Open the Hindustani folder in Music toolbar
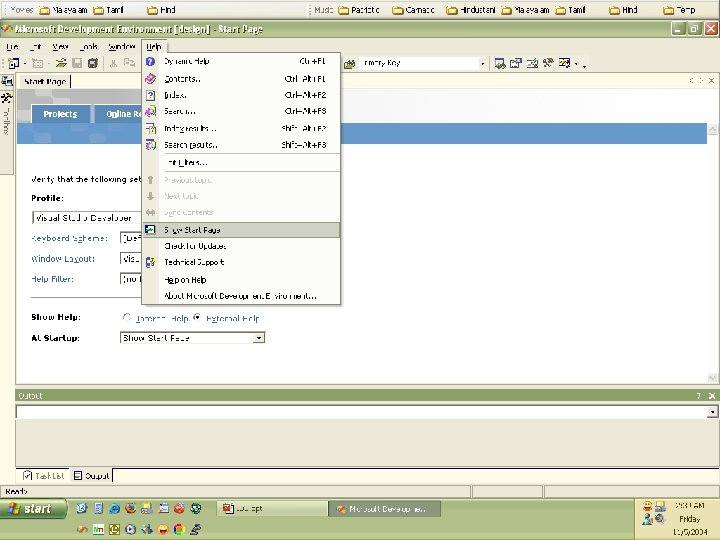The width and height of the screenshot is (720, 540). [471, 10]
